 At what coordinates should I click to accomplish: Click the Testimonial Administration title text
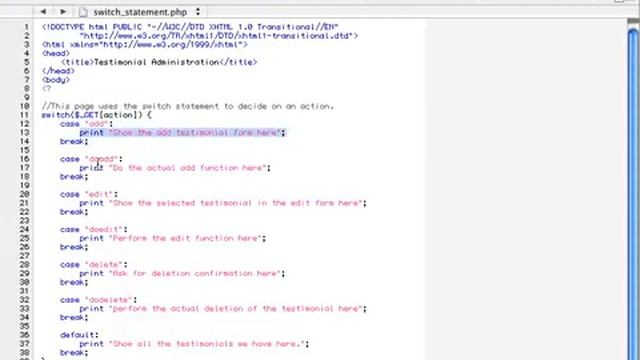pyautogui.click(x=157, y=62)
